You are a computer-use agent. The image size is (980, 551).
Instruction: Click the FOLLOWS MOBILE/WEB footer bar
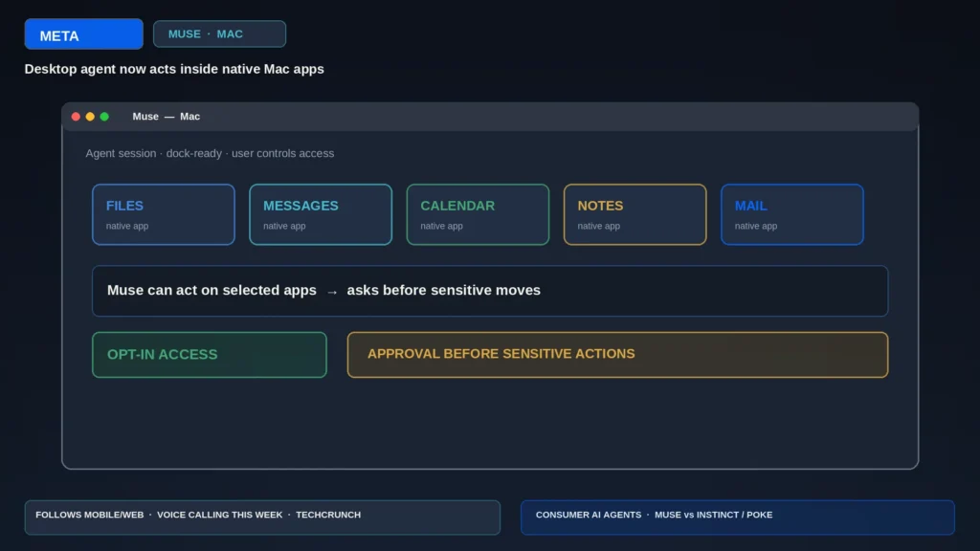[262, 518]
